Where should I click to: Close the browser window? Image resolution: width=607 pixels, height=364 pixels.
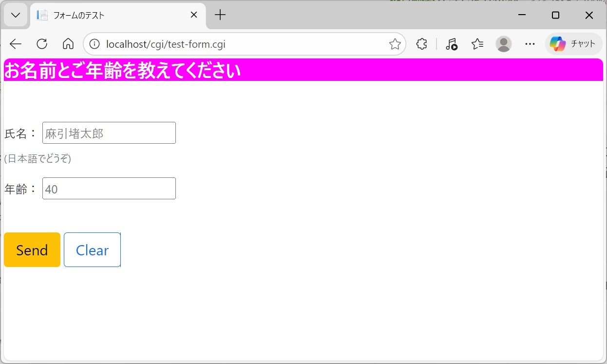click(589, 15)
